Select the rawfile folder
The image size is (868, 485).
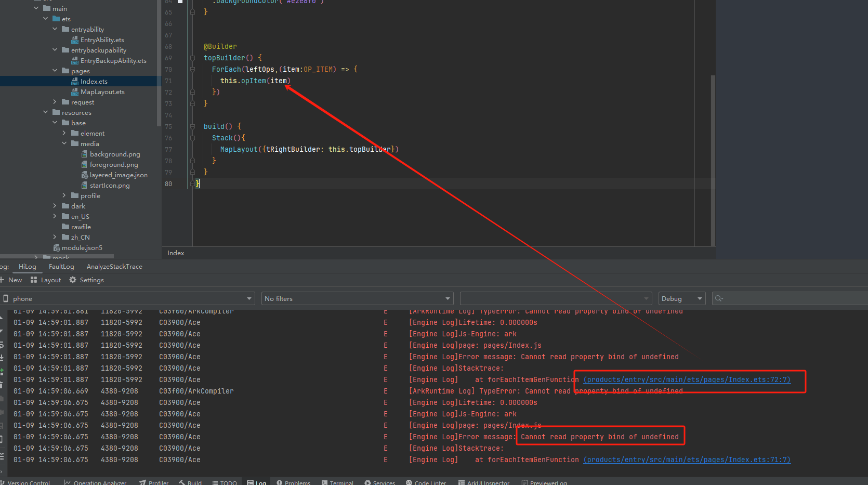tap(76, 227)
